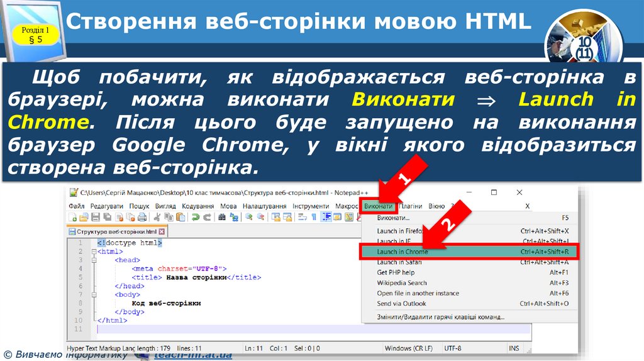Select the Структура веб-сторінки.html document tab
This screenshot has width=644, height=361.
point(116,231)
